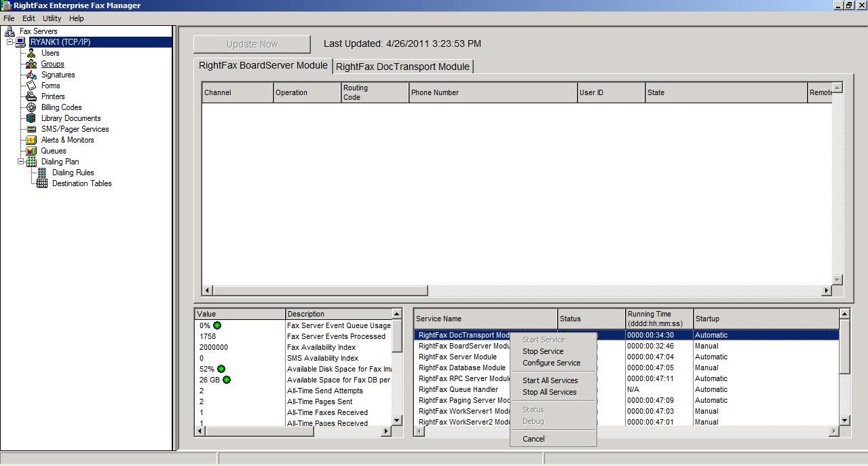Open the Help menu
868x466 pixels.
point(77,18)
